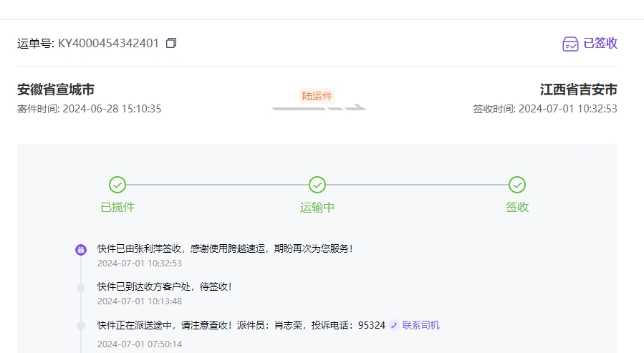Click timestamp 2024-07-01 10:13:48
644x353 pixels.
pos(140,301)
